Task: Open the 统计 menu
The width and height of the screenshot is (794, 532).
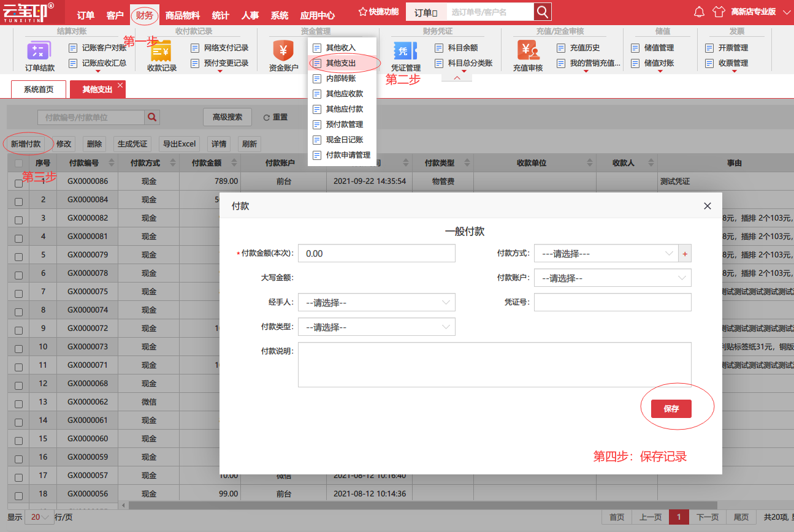Action: point(221,15)
